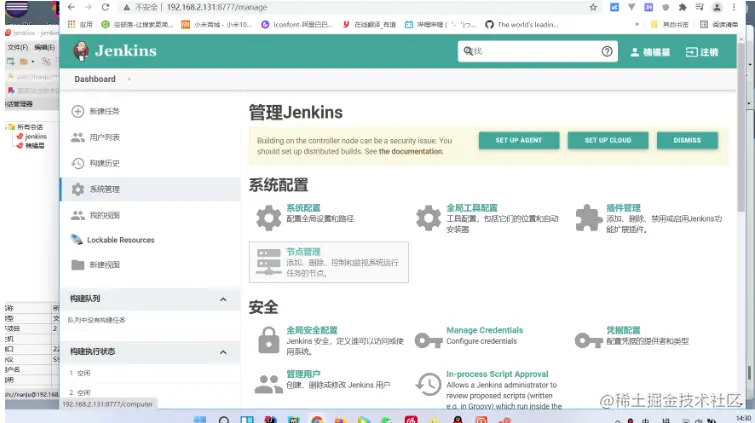Click the 管理用户 people icon
755x423 pixels.
point(268,384)
